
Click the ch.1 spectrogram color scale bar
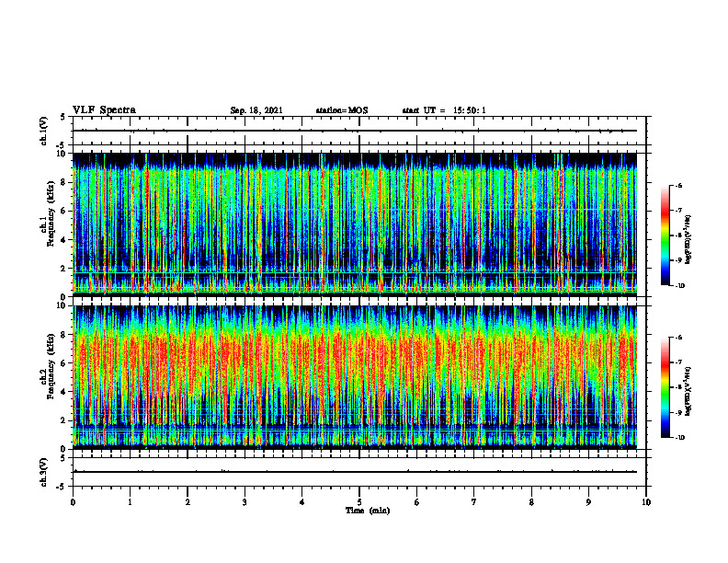tap(665, 236)
